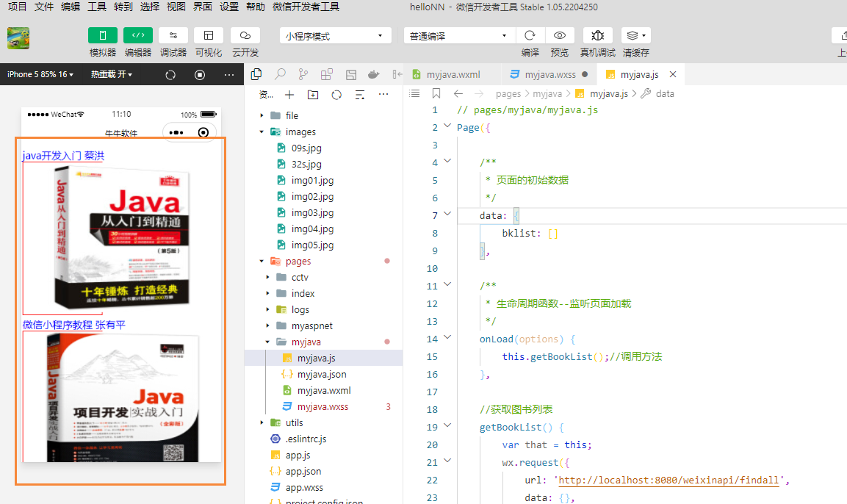Open the 小程序模式 mode dropdown
847x504 pixels.
pyautogui.click(x=335, y=36)
